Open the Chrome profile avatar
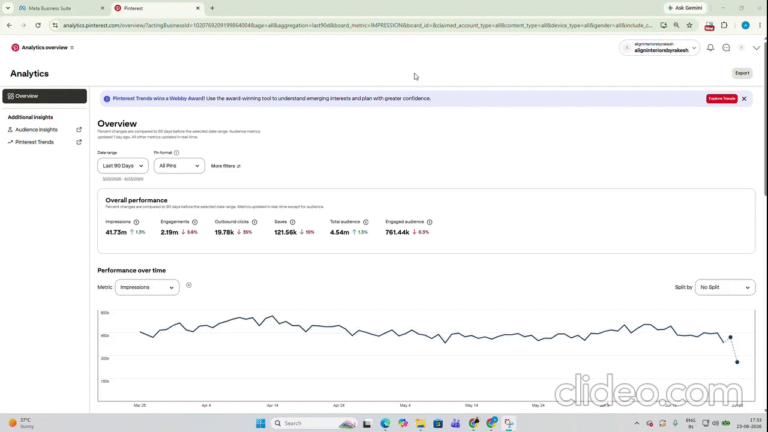The width and height of the screenshot is (768, 432). coord(745,25)
